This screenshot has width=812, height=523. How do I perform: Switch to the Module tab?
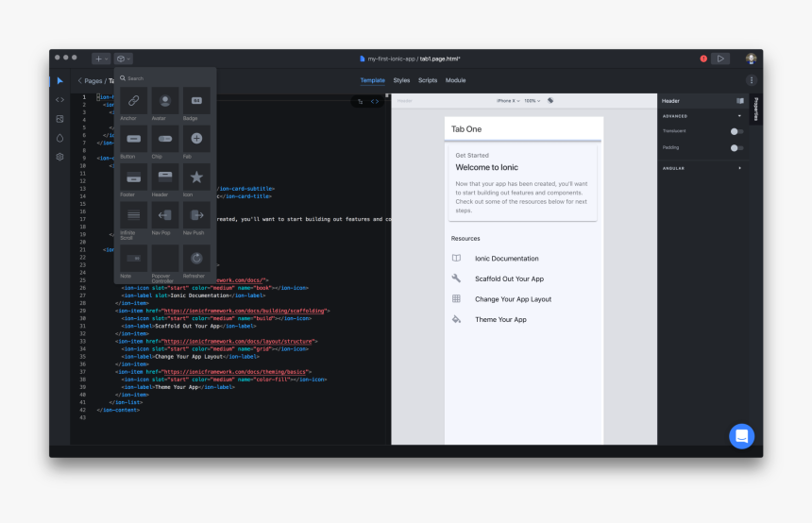coord(456,80)
